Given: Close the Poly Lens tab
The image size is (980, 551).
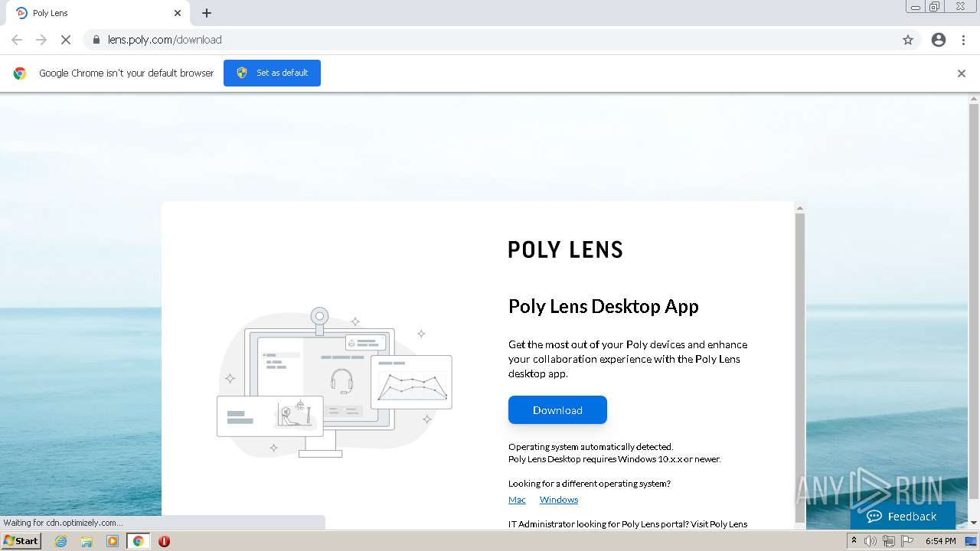Looking at the screenshot, I should (178, 13).
